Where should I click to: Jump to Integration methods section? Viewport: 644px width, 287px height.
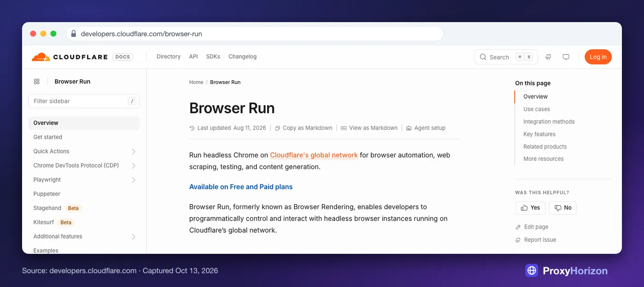549,122
